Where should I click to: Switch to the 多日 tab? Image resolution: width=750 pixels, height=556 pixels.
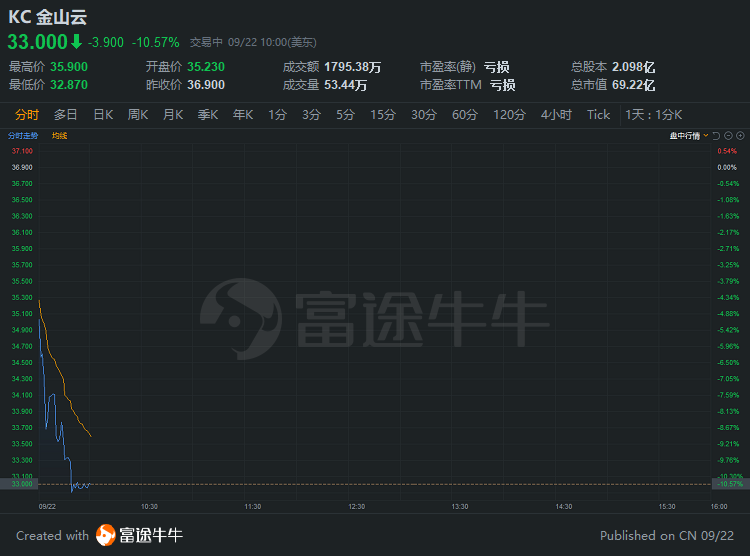pos(66,115)
